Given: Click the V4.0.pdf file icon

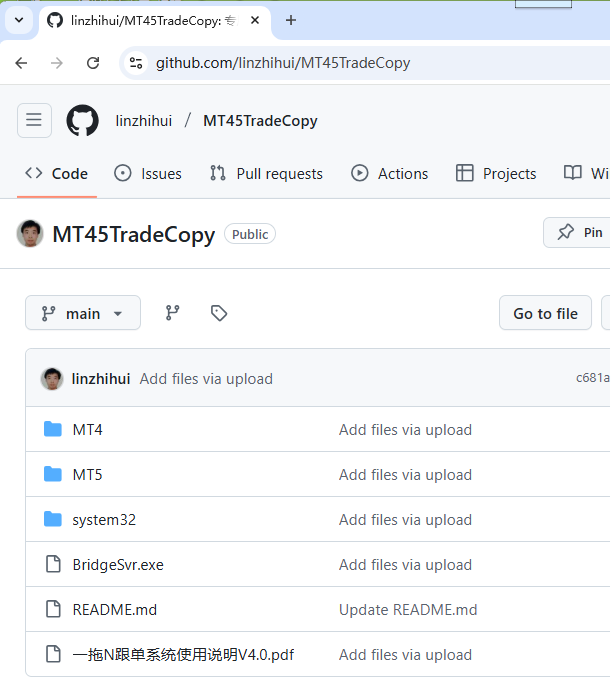Looking at the screenshot, I should [53, 654].
